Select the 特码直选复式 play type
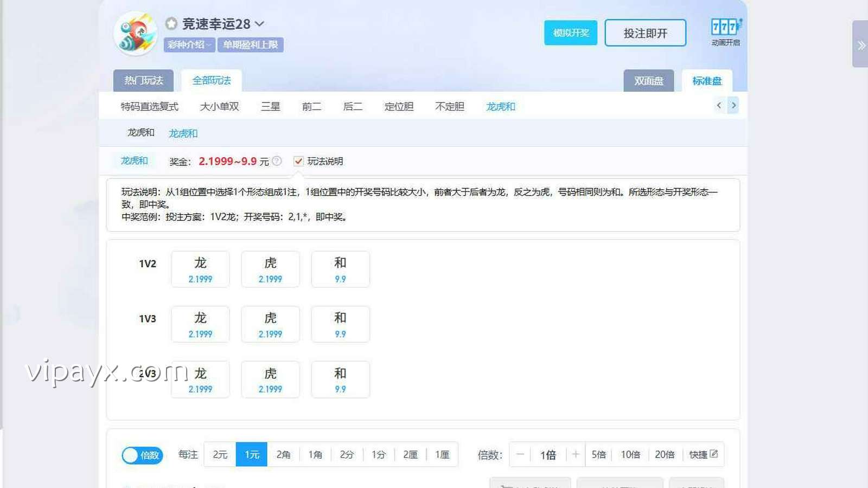 [x=150, y=106]
